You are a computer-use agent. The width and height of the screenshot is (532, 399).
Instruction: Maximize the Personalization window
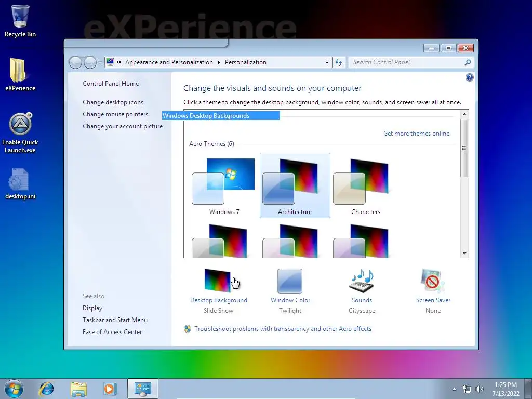[448, 48]
